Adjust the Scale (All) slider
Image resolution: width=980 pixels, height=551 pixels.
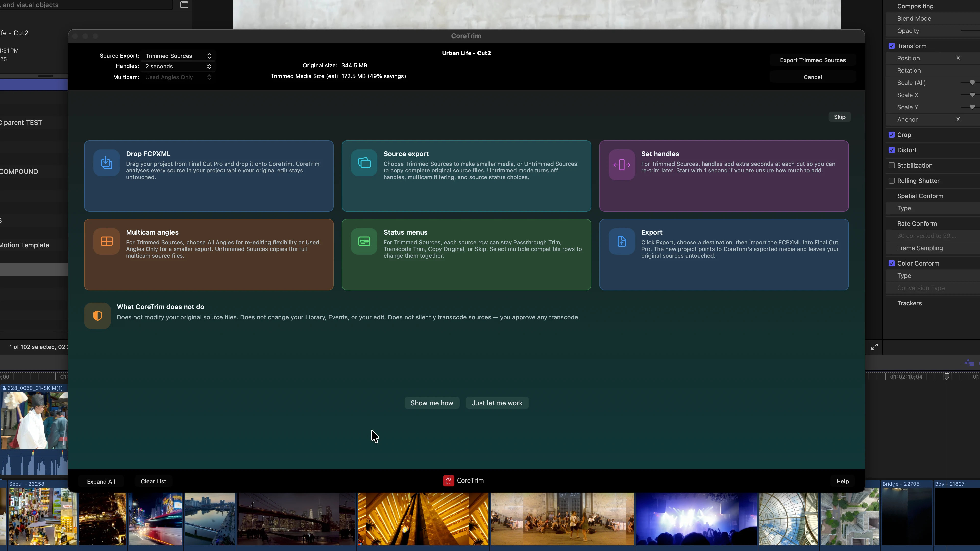click(972, 82)
